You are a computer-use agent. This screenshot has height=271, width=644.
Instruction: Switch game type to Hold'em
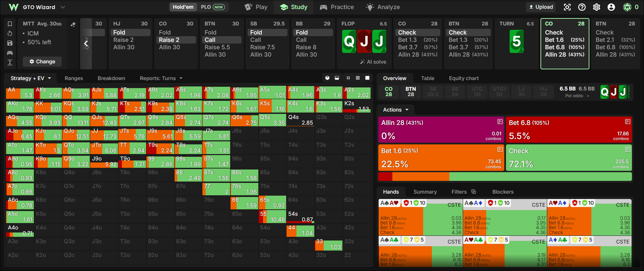coord(183,7)
